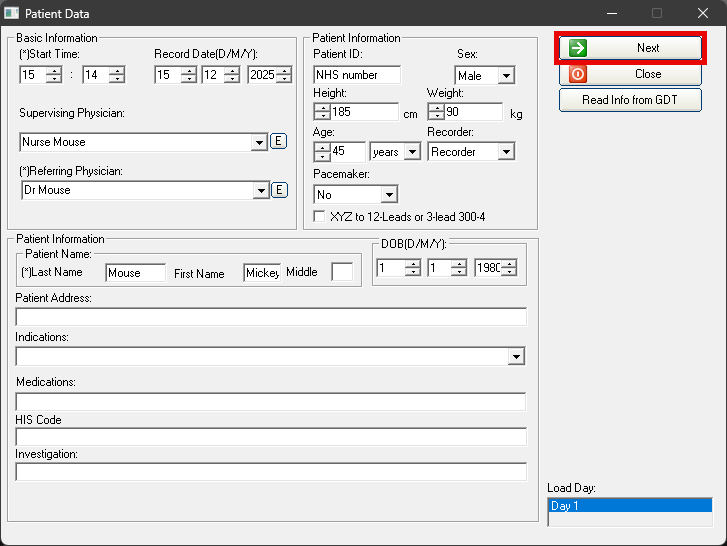Click the app icon in title bar
Image resolution: width=727 pixels, height=546 pixels.
13,14
